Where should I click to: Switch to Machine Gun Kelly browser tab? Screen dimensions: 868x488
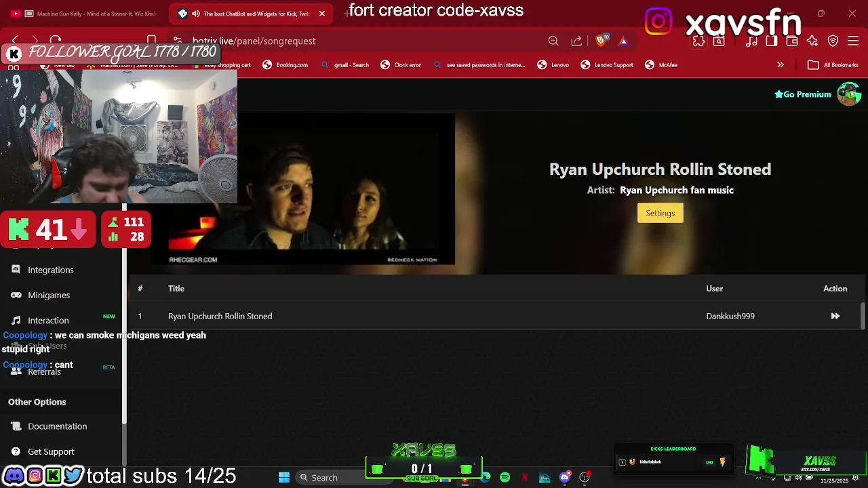[84, 14]
